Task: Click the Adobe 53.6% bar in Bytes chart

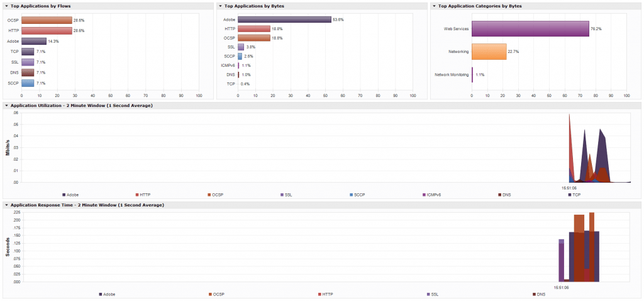Action: tap(284, 20)
